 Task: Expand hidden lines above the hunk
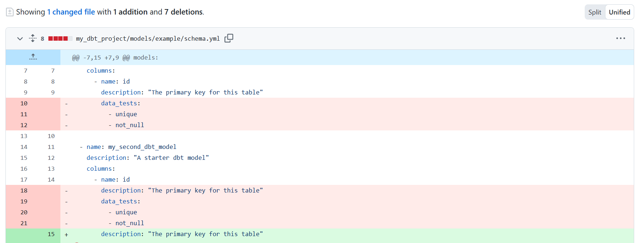[33, 57]
